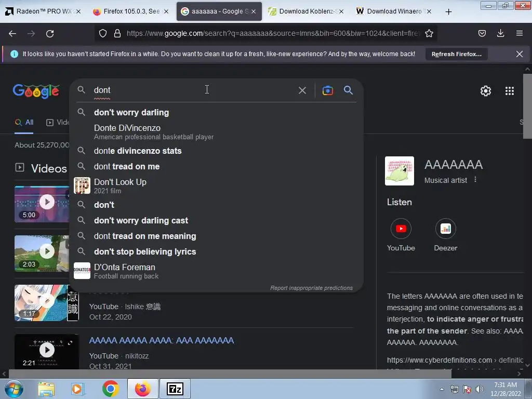Image resolution: width=532 pixels, height=399 pixels.
Task: Open the volume control in the system tray
Action: (479, 389)
